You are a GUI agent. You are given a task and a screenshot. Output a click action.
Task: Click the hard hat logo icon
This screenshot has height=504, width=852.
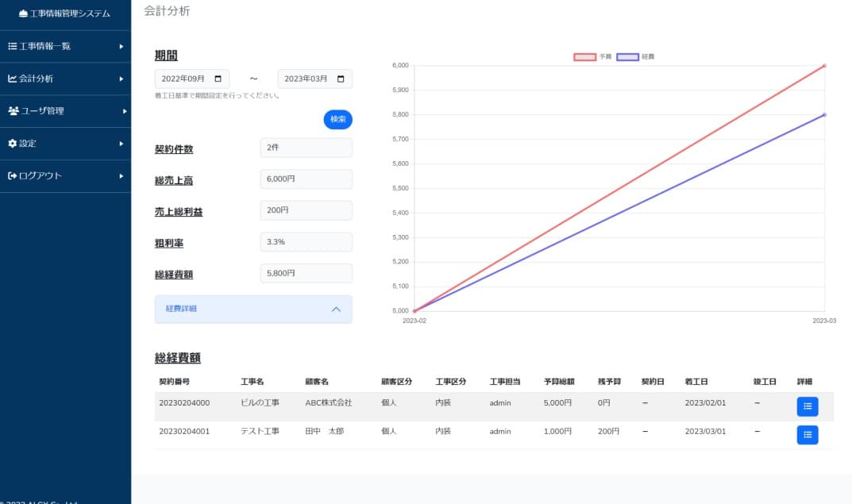tap(23, 13)
